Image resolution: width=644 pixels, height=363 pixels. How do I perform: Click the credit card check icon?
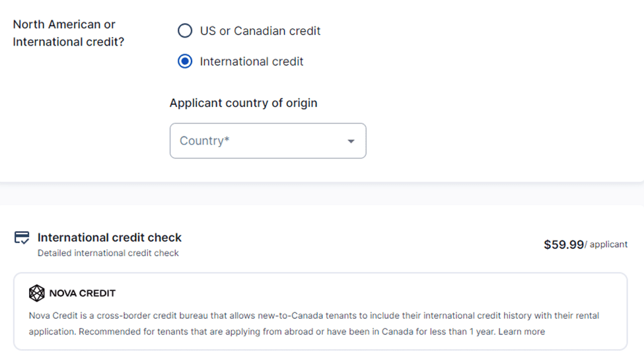22,238
